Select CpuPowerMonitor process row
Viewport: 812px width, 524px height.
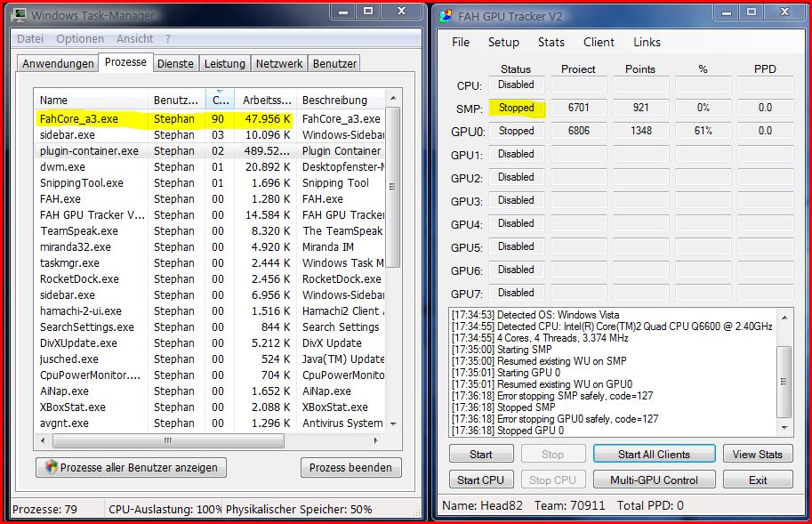[x=210, y=375]
